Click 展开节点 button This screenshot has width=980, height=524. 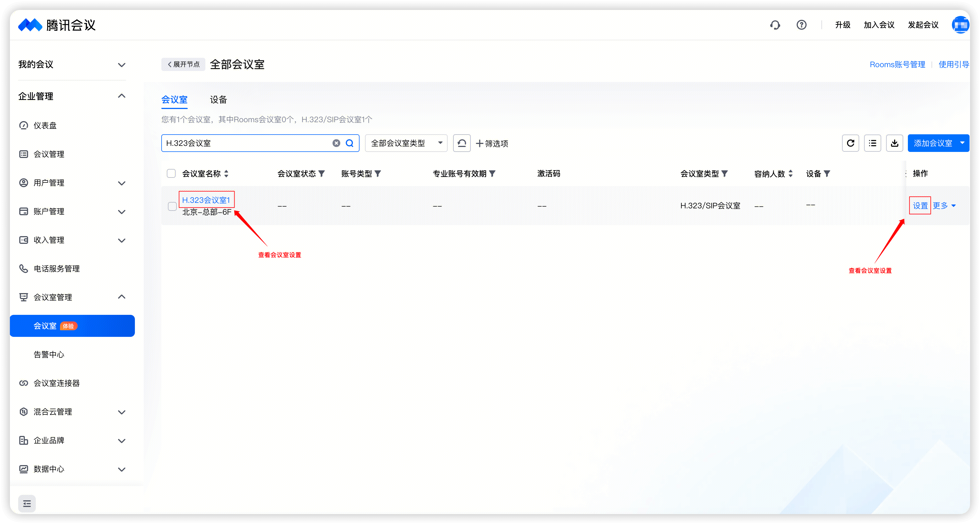pyautogui.click(x=183, y=64)
